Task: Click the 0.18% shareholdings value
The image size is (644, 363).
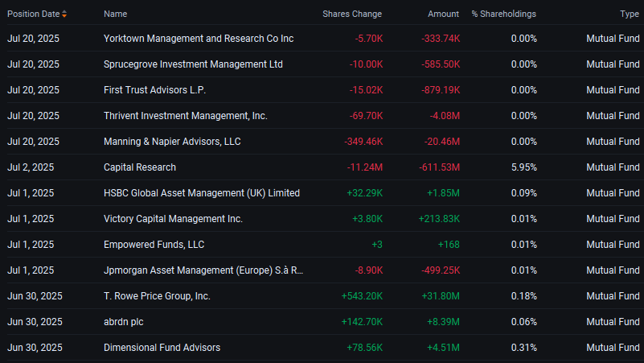Action: coord(524,296)
